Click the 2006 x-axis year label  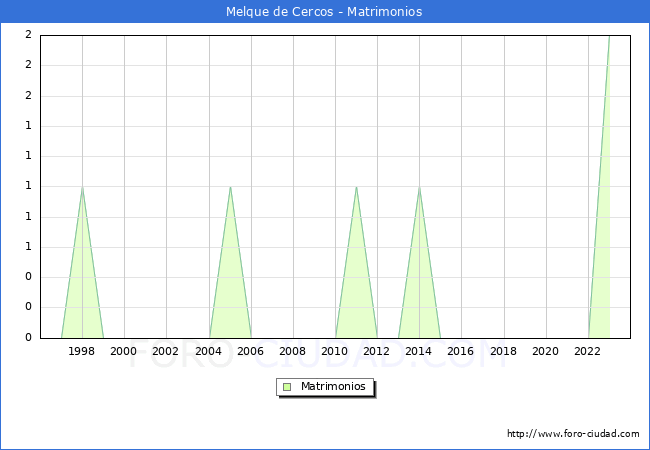click(250, 351)
